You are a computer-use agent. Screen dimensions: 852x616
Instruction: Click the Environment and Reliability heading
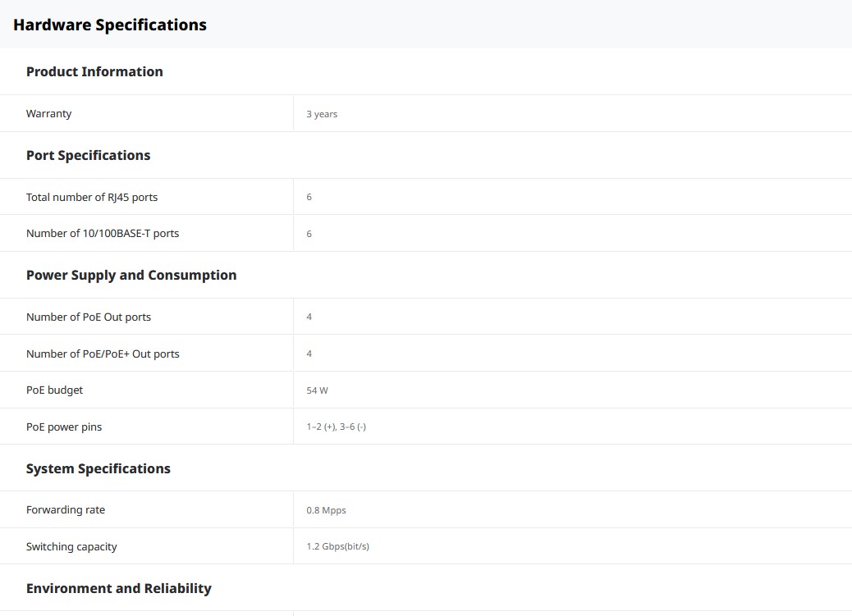[x=119, y=588]
